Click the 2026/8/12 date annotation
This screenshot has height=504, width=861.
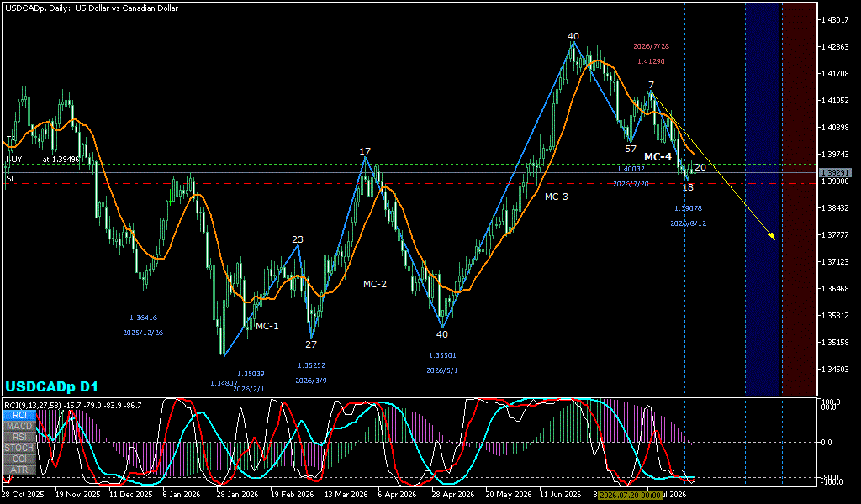tap(688, 223)
